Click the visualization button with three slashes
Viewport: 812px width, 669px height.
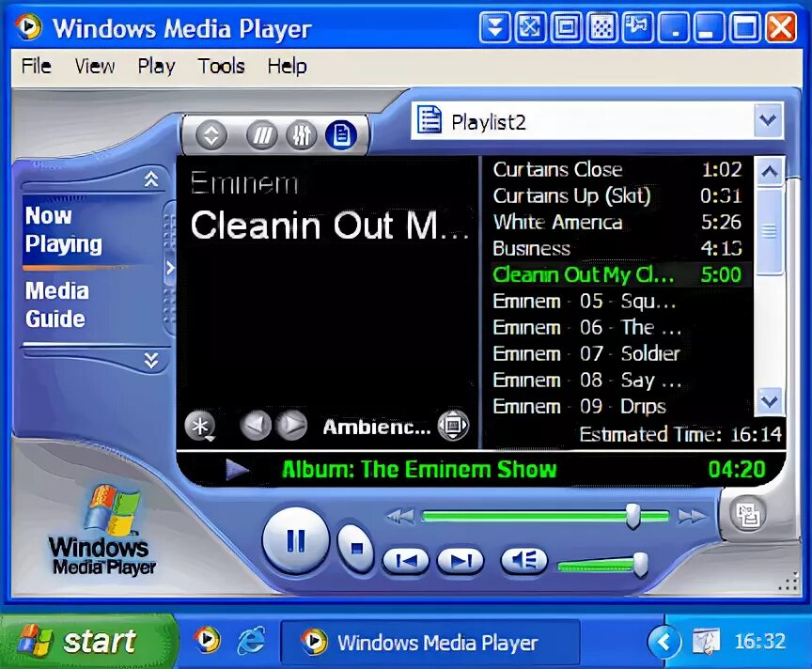click(x=262, y=135)
